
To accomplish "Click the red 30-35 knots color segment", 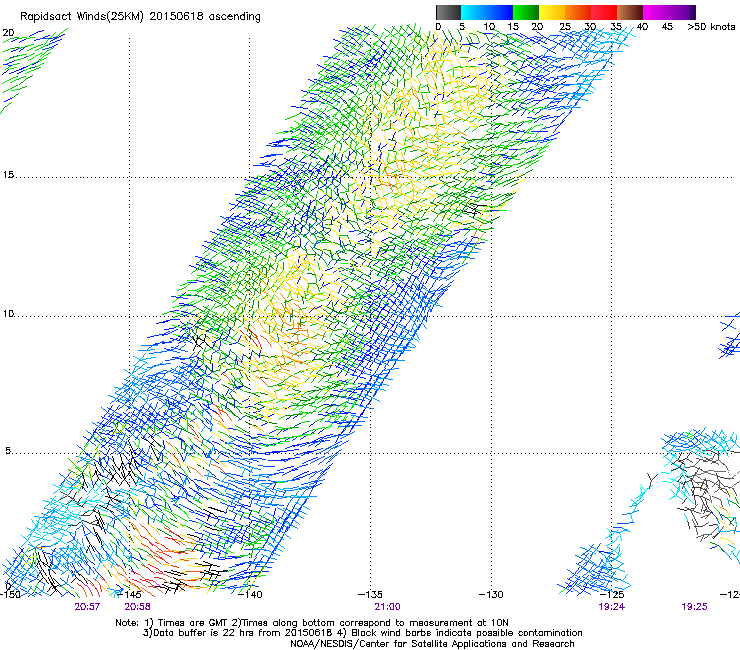I will point(604,12).
